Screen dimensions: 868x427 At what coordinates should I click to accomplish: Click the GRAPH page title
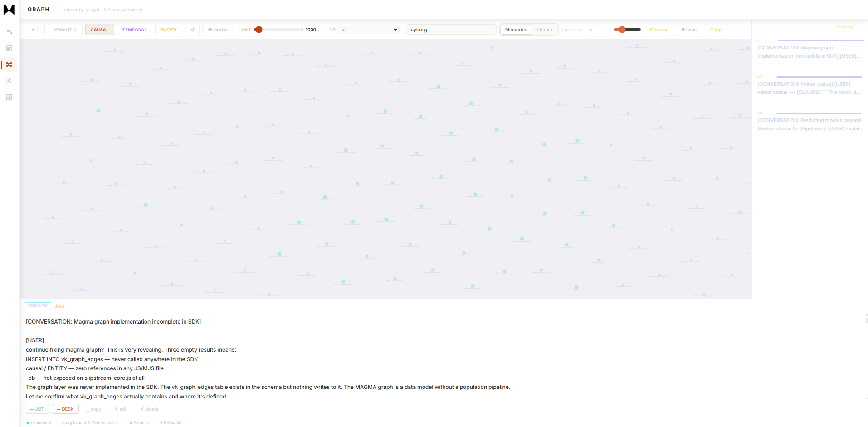pyautogui.click(x=39, y=10)
